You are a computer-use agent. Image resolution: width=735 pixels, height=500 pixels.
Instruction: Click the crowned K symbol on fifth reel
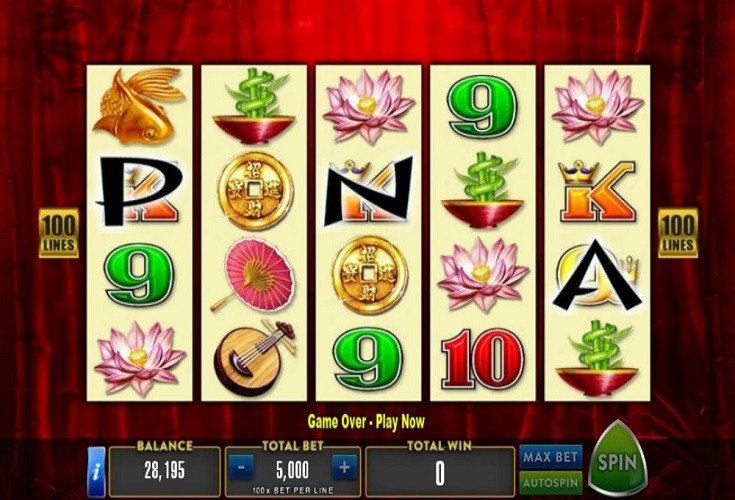point(597,191)
